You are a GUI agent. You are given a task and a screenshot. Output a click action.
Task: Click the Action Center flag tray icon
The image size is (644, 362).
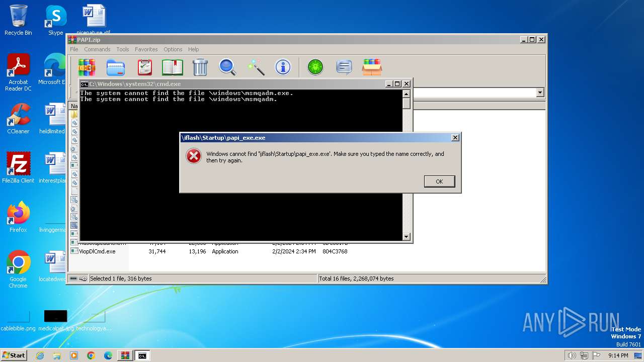[597, 355]
